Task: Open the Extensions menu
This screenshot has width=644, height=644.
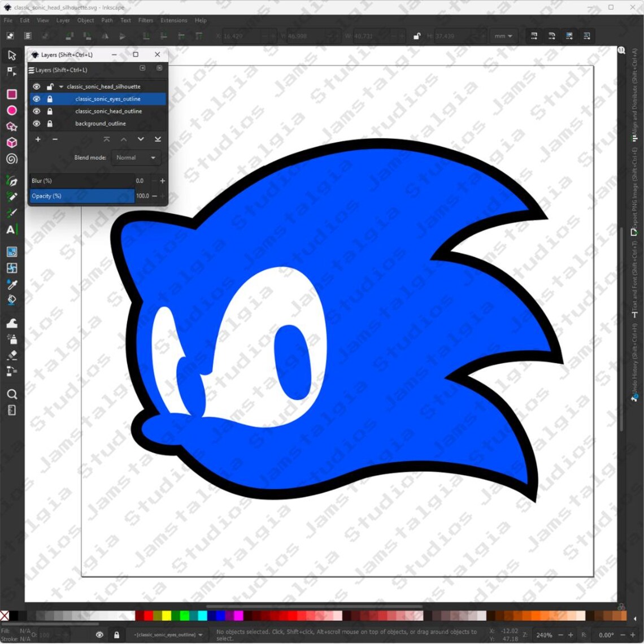Action: tap(173, 20)
